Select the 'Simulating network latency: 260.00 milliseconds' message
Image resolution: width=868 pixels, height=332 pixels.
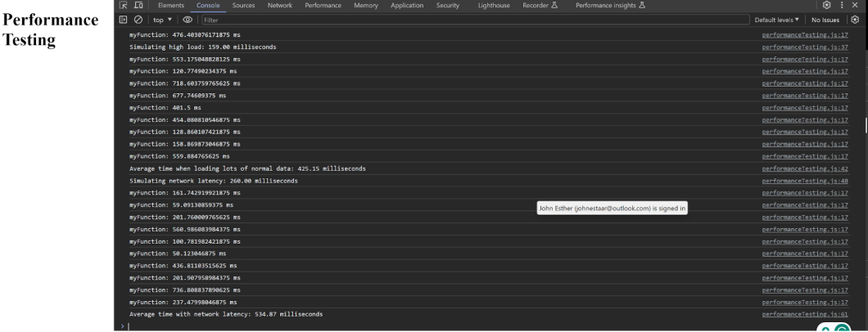(x=213, y=181)
